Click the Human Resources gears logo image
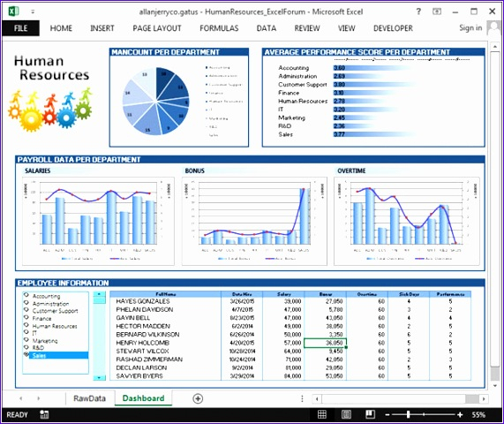 pos(49,110)
